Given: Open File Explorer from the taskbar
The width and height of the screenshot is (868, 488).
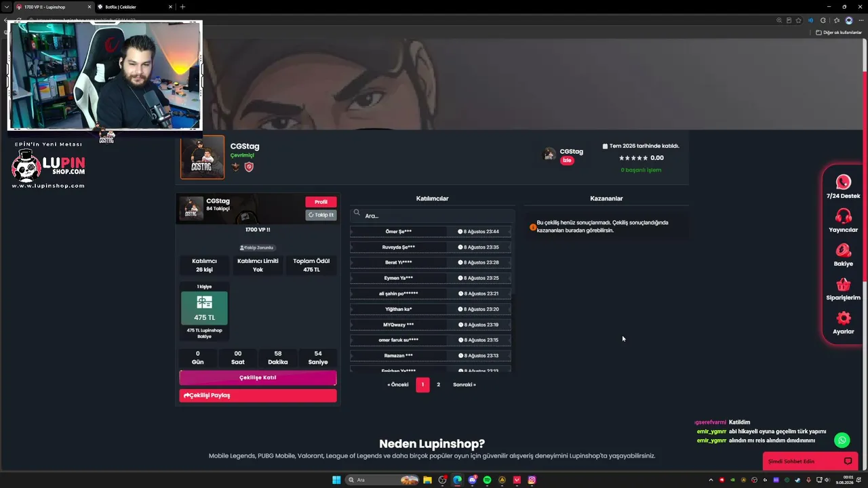Looking at the screenshot, I should (x=427, y=480).
